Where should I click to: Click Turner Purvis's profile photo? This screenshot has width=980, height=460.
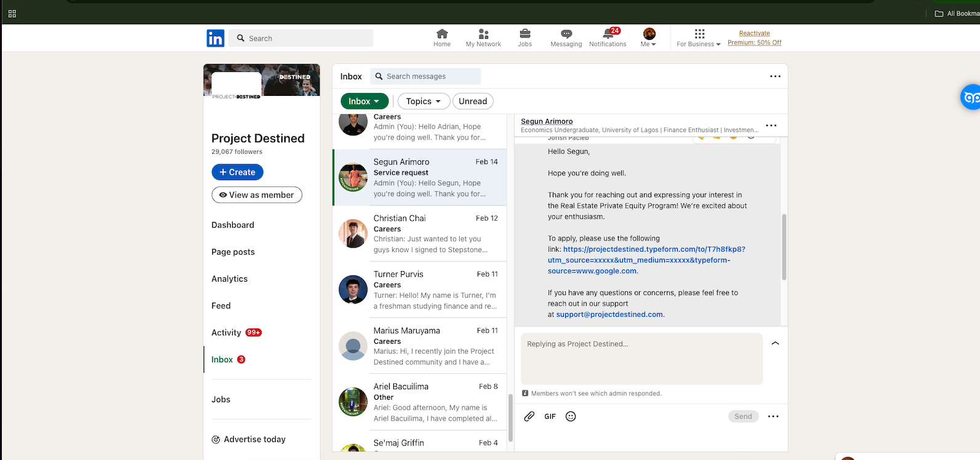[x=353, y=290]
